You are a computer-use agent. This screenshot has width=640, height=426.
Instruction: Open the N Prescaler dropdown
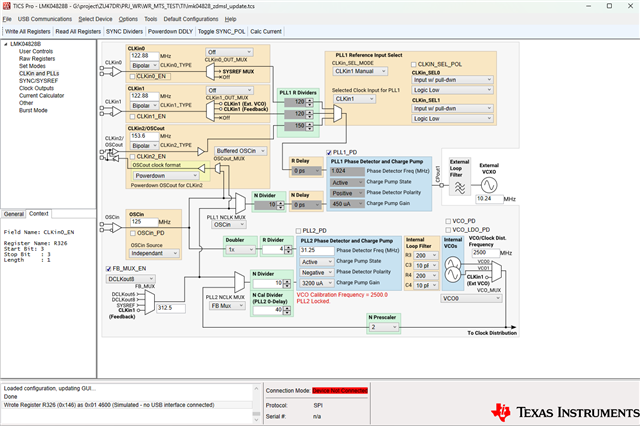383,327
